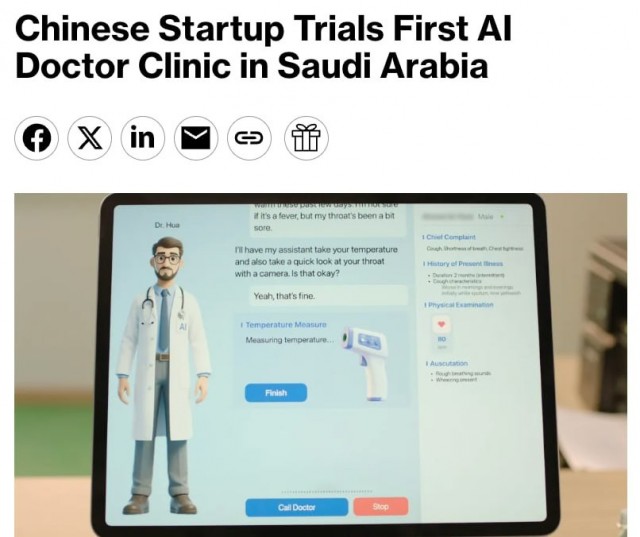The height and width of the screenshot is (537, 640).
Task: Click the "Yeah, that's fine." chat bubble
Action: 328,296
